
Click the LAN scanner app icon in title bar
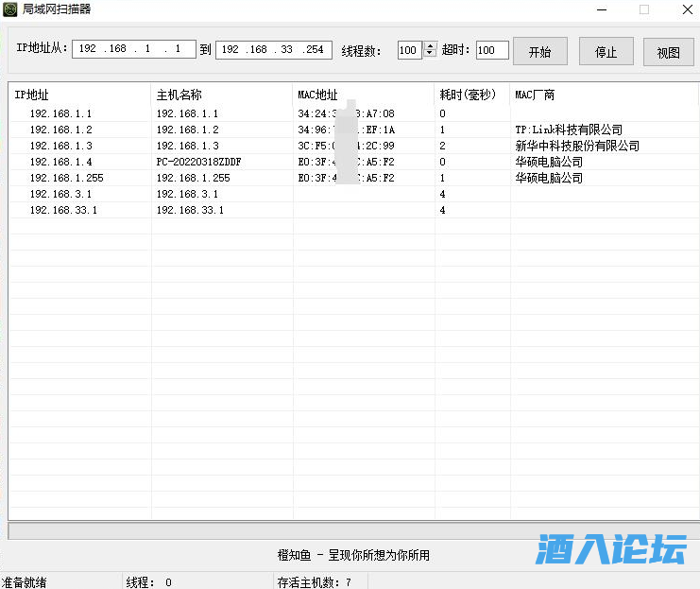point(10,9)
